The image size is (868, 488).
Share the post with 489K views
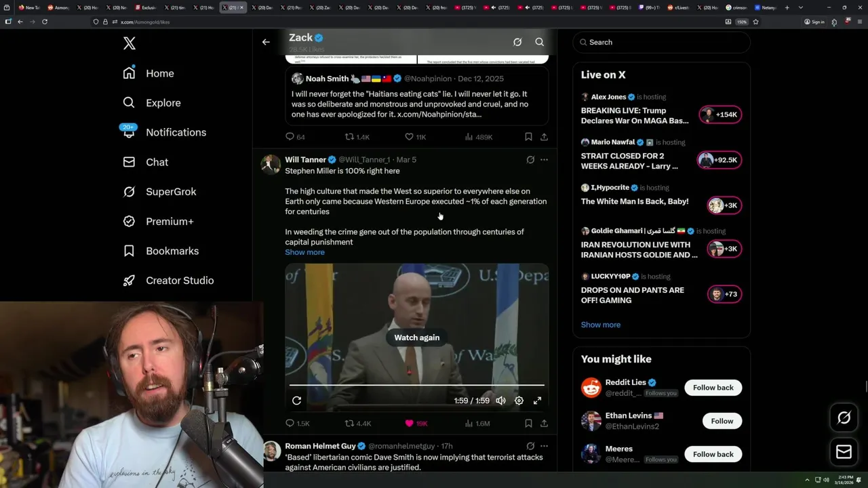pyautogui.click(x=544, y=137)
